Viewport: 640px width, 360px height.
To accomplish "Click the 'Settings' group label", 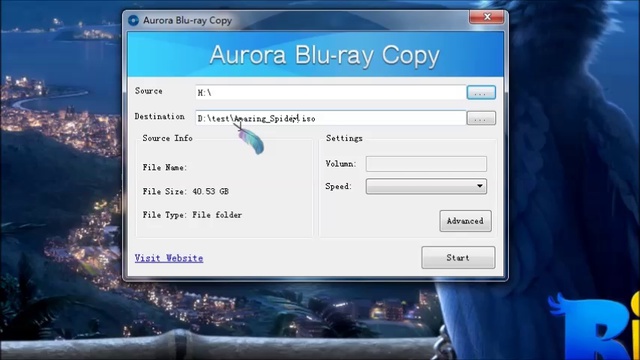I will pos(344,138).
